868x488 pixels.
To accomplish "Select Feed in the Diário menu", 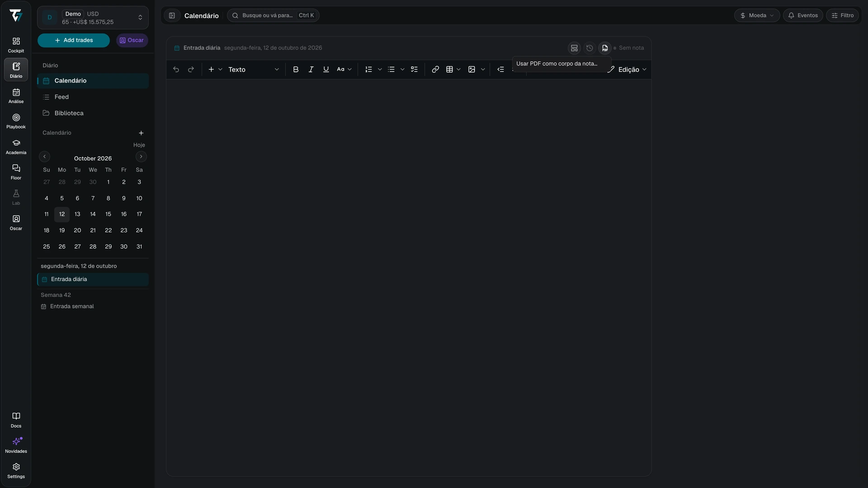I will pyautogui.click(x=93, y=97).
